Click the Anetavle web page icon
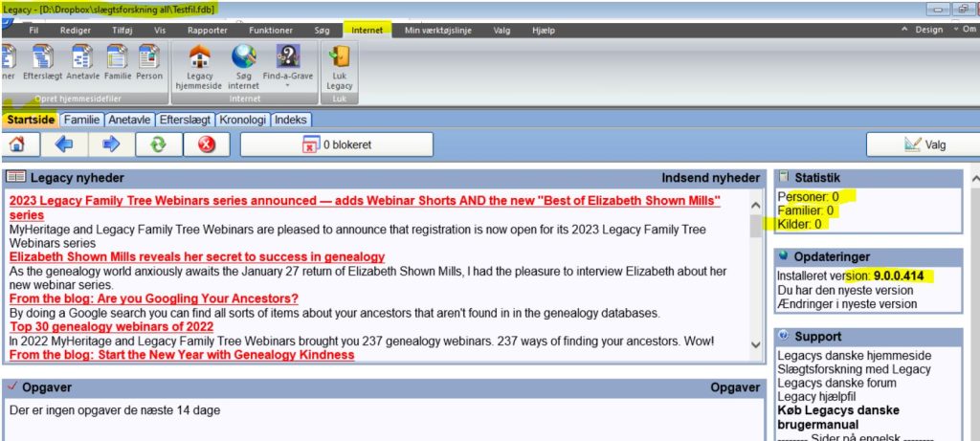Screen dimensions: 980x441 coord(83,56)
